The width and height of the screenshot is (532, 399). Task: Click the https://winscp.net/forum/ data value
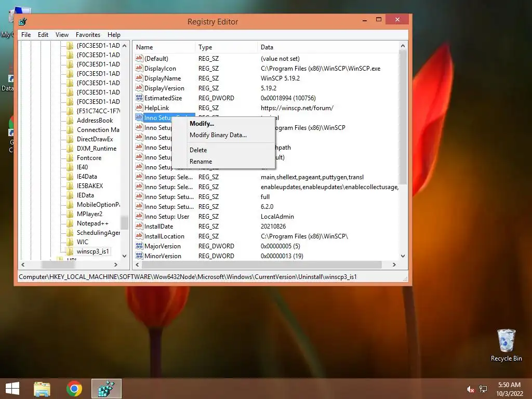(x=297, y=108)
